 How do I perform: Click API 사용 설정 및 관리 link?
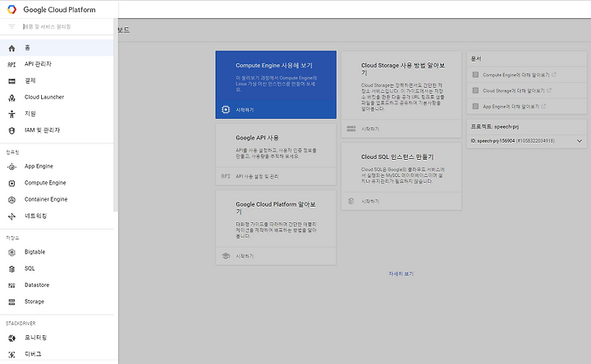coord(257,176)
